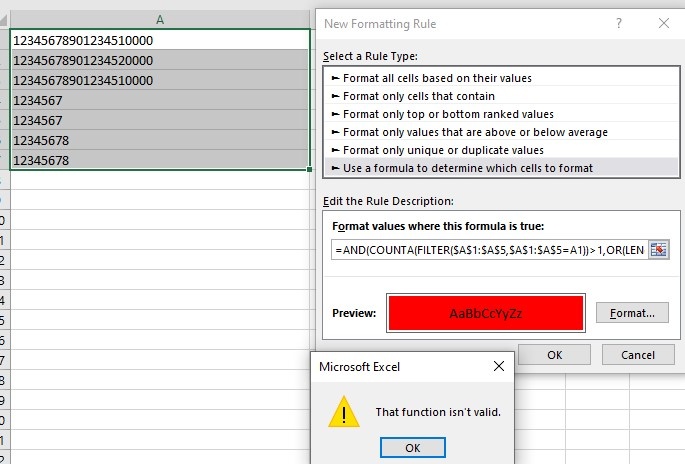Click the range selector icon in formula box
The image size is (685, 464).
(x=659, y=249)
